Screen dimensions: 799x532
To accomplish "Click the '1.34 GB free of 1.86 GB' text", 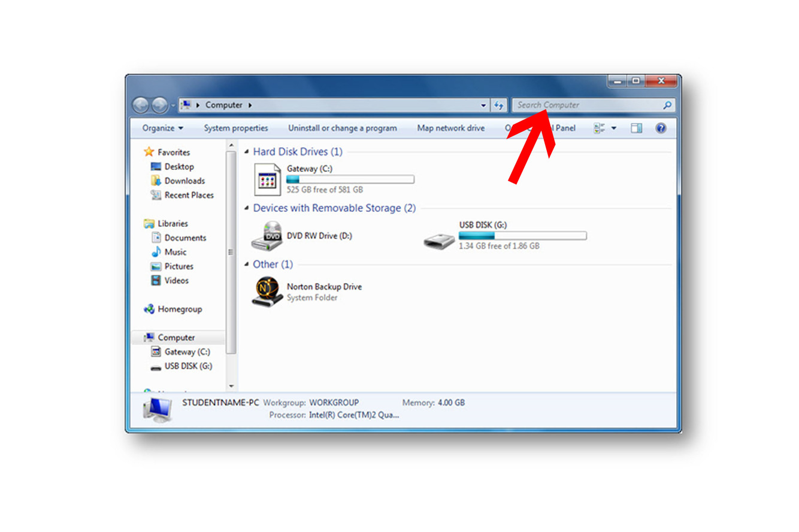I will coord(499,246).
